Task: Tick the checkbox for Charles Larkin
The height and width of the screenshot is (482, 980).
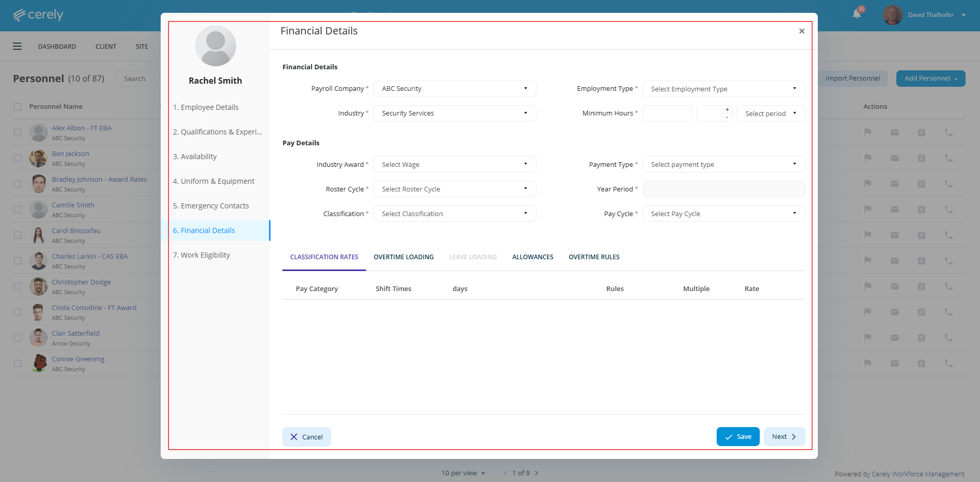Action: pyautogui.click(x=17, y=261)
